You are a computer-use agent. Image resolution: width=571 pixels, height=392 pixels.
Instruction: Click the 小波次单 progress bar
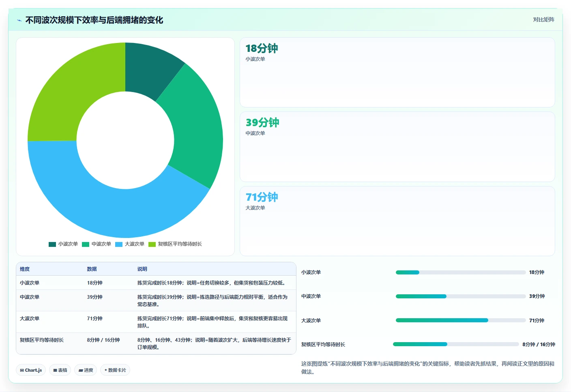click(461, 272)
